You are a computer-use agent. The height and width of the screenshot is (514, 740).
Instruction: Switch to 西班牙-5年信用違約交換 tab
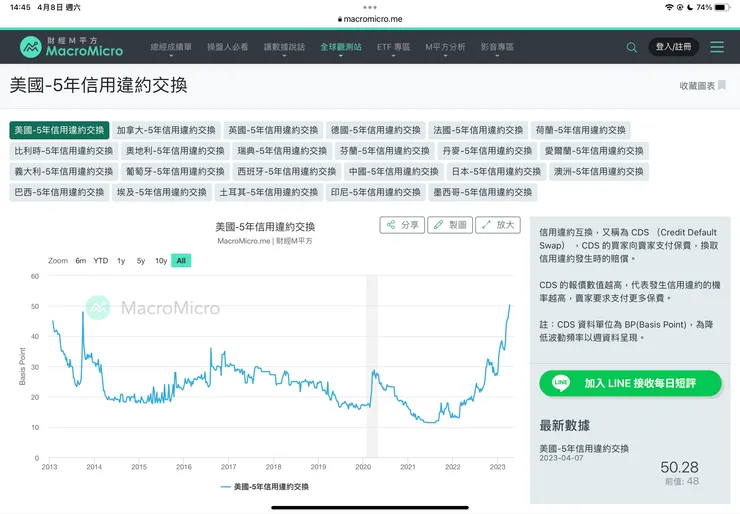[x=286, y=172]
